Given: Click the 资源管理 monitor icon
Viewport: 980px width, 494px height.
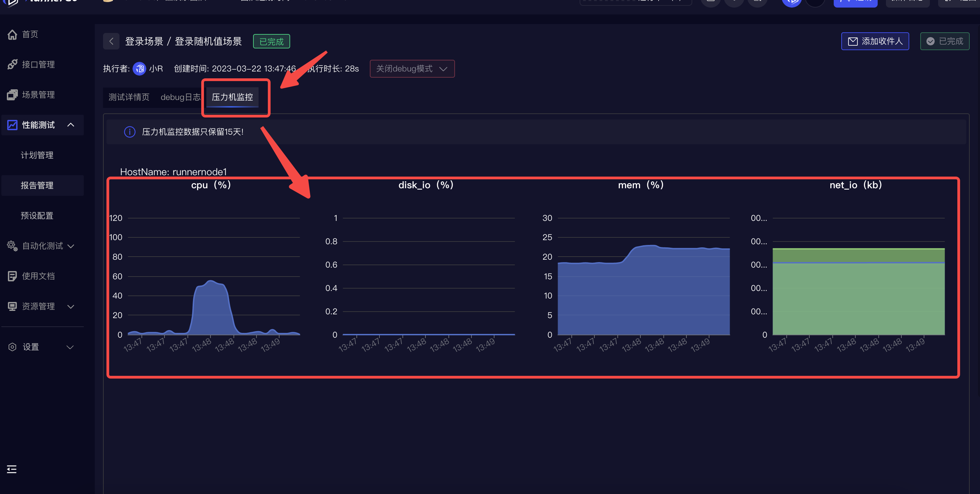Looking at the screenshot, I should coord(12,306).
